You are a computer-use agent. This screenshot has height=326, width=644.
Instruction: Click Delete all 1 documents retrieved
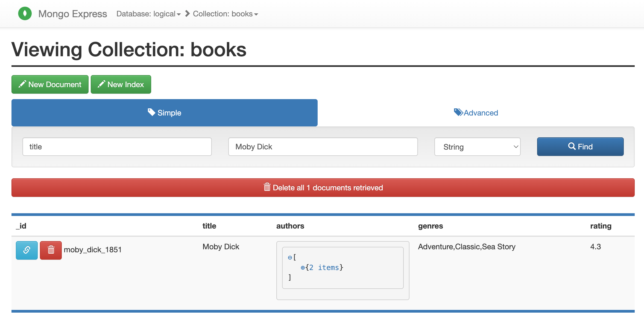tap(323, 188)
